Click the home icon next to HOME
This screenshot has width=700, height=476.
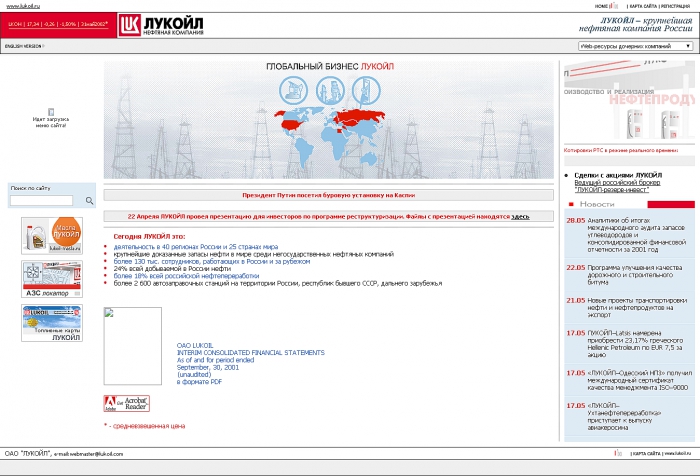[614, 6]
